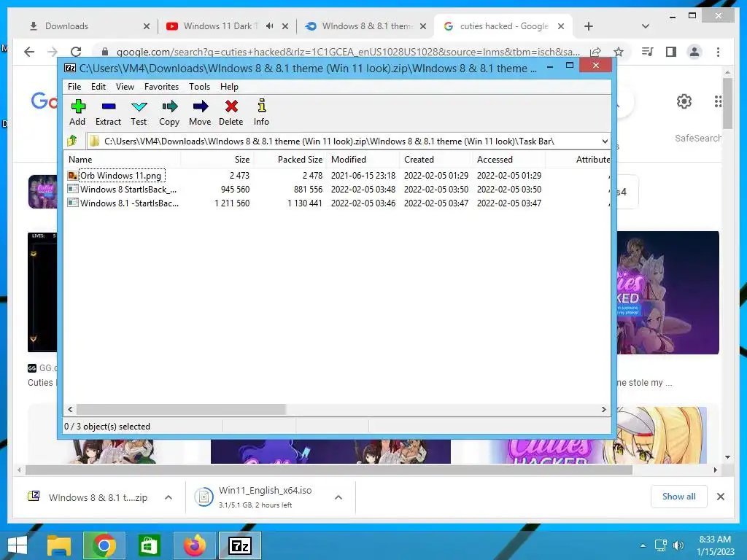Sort by Modified column header
Image resolution: width=747 pixels, height=560 pixels.
[363, 160]
